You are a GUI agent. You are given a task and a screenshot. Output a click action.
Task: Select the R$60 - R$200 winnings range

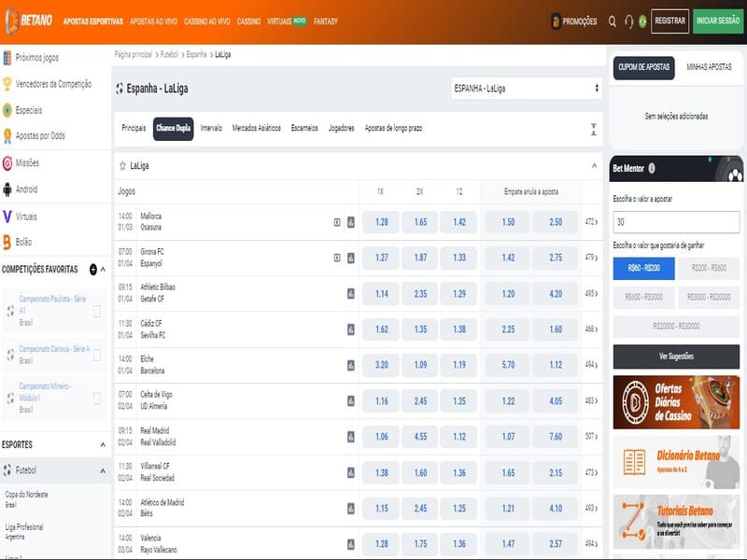coord(643,269)
